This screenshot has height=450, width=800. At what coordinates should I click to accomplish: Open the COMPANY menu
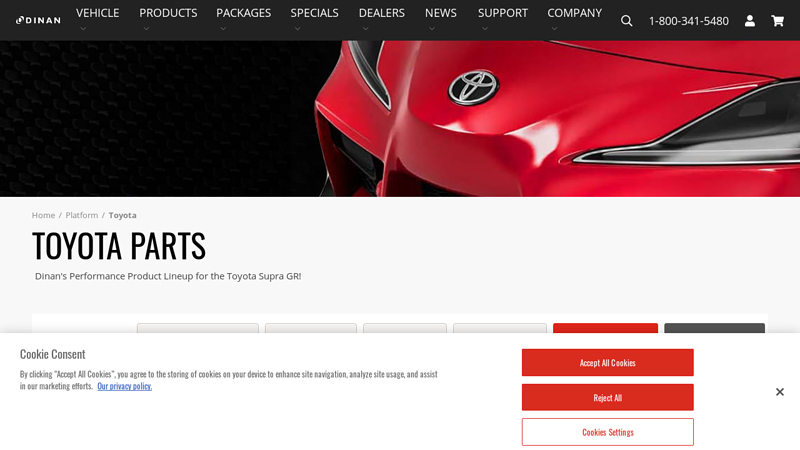pyautogui.click(x=574, y=13)
